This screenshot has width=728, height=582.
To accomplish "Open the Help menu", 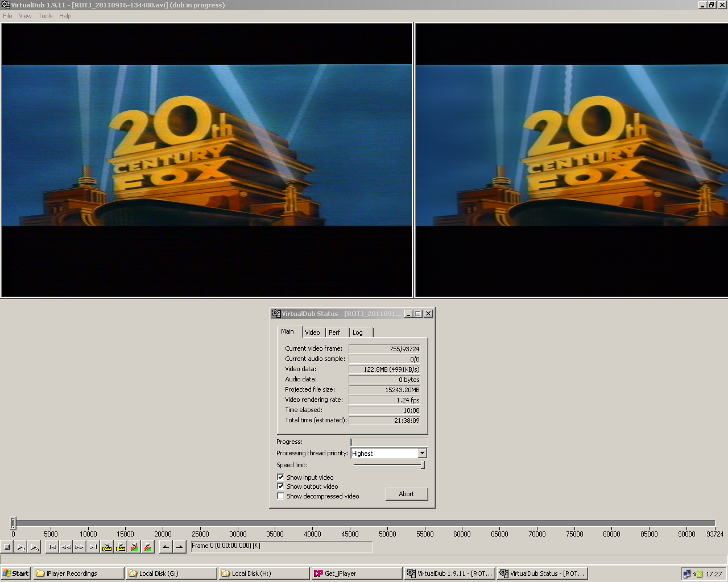I will point(65,16).
